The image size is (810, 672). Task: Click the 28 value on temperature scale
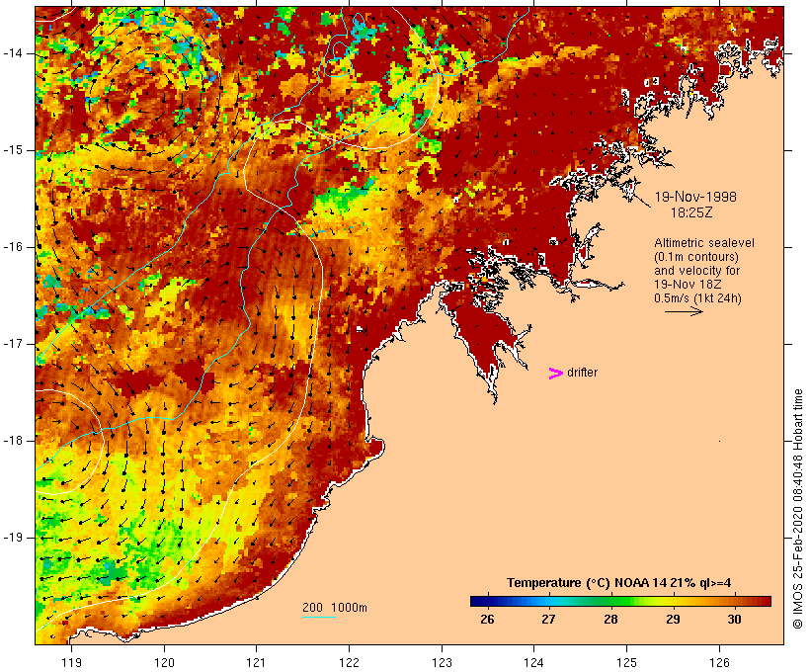[610, 620]
